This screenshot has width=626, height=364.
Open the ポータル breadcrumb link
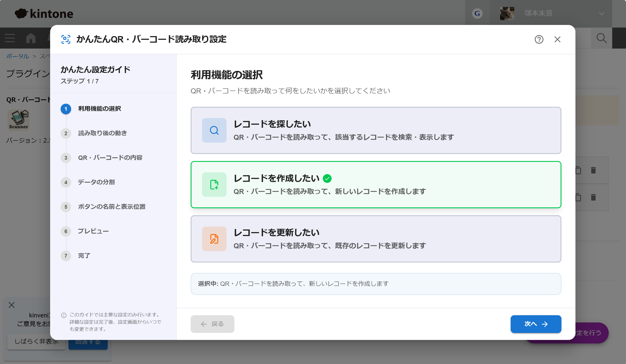[x=18, y=56]
